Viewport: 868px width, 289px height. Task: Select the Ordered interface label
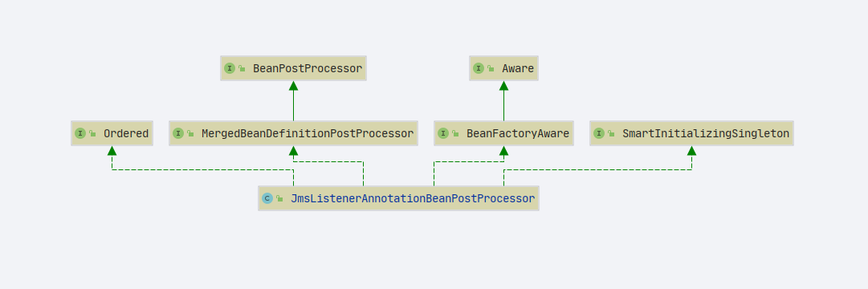click(x=125, y=133)
